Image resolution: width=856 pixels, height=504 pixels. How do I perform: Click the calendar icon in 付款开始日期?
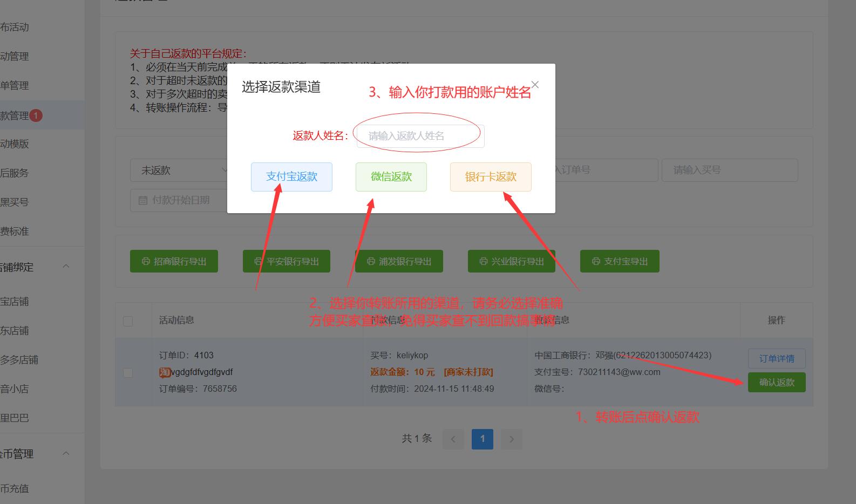pos(143,200)
